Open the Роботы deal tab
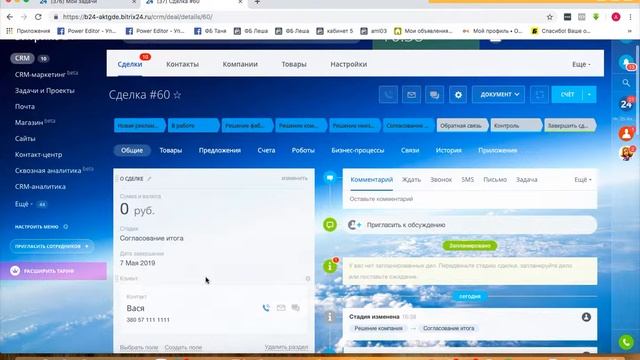This screenshot has height=360, width=640. tap(303, 150)
